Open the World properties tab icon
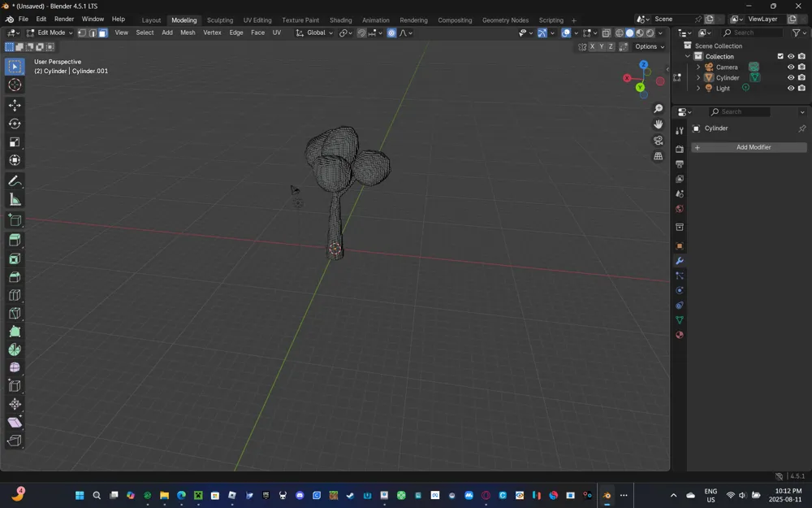Screen dimensions: 812x508 (680, 209)
